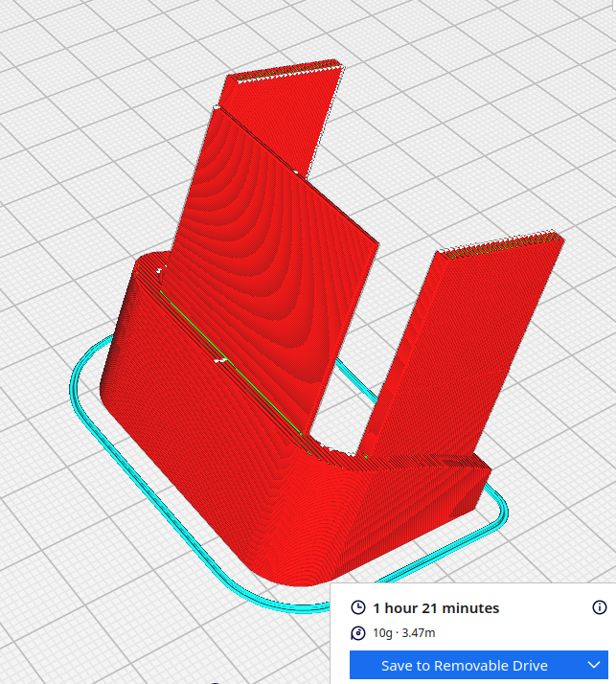Open the print time info icon

click(x=600, y=607)
